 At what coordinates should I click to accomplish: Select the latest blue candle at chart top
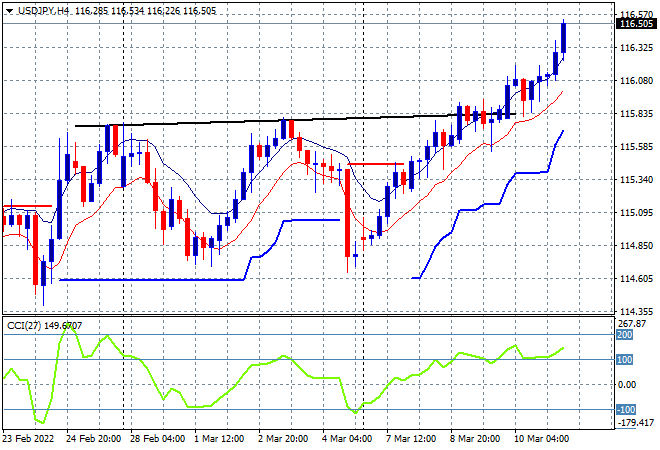tap(563, 38)
